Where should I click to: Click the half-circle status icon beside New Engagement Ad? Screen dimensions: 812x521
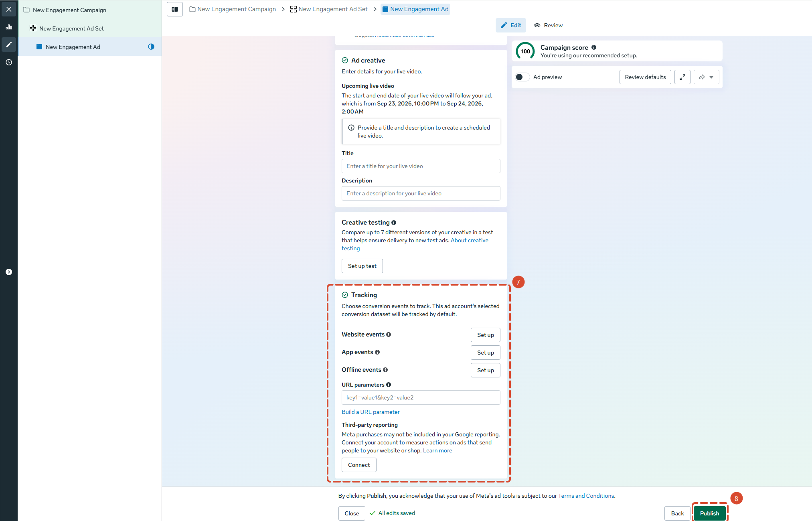coord(151,47)
